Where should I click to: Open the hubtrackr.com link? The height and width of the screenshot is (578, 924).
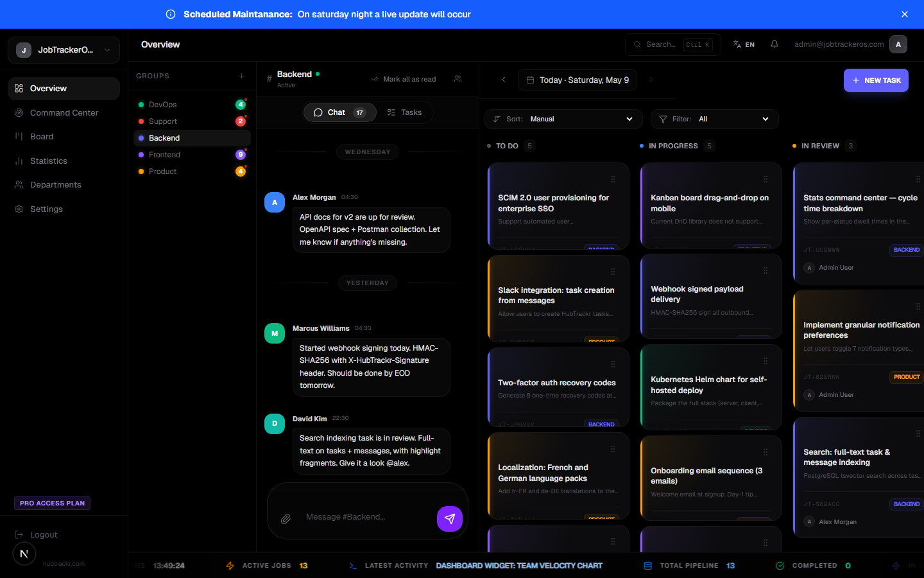tap(64, 564)
